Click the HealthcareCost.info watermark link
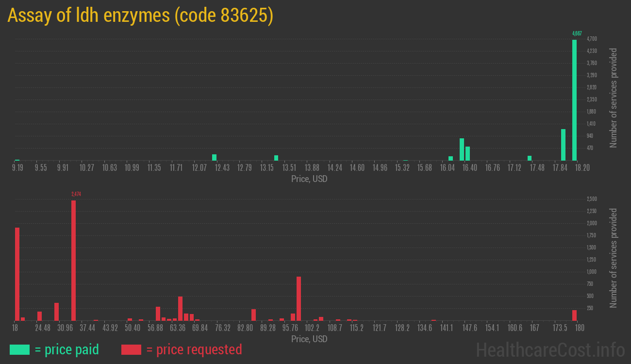The width and height of the screenshot is (631, 364). pyautogui.click(x=550, y=349)
